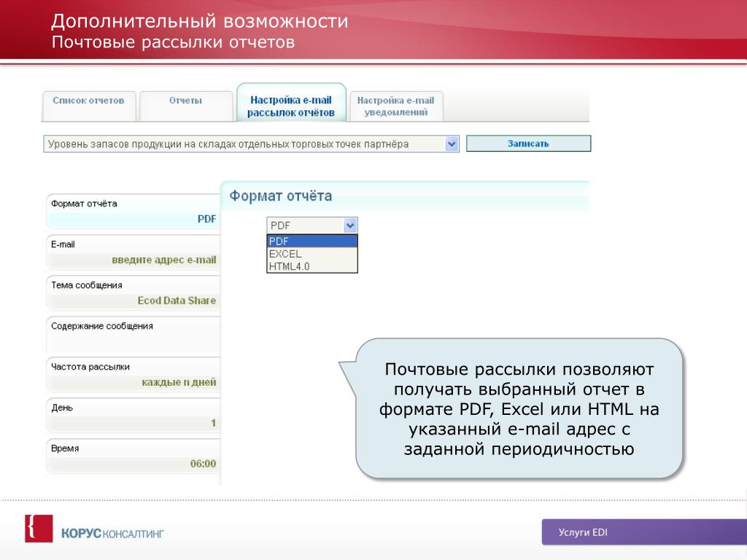This screenshot has height=560, width=747.
Task: Select the Формат отчёта settings row
Action: point(133,211)
